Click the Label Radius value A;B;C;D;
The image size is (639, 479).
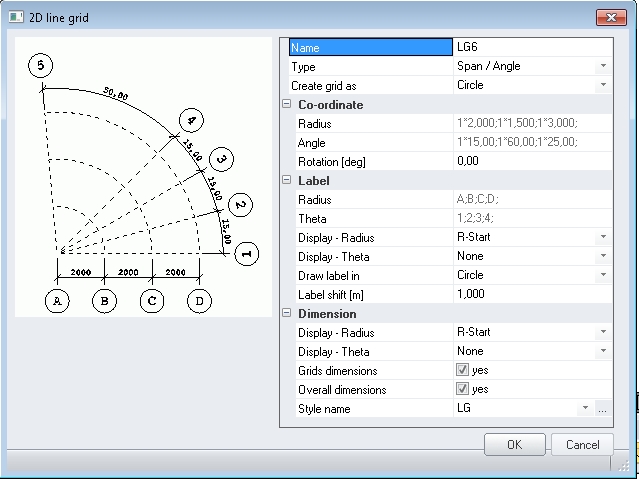point(532,199)
